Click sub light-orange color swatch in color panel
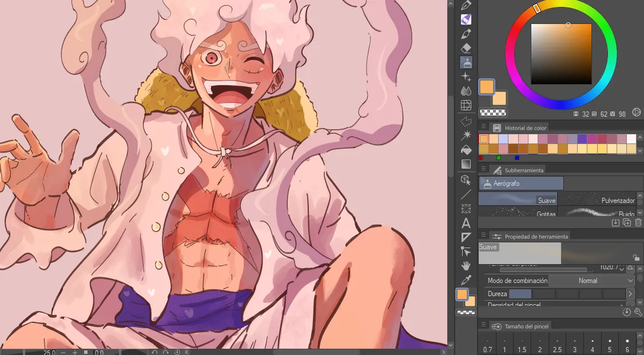The width and height of the screenshot is (644, 355). pos(499,98)
